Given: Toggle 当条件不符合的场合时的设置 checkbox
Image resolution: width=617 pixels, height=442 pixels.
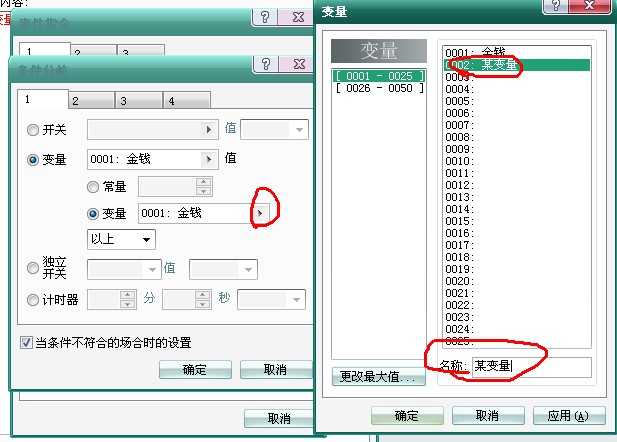Looking at the screenshot, I should [26, 342].
